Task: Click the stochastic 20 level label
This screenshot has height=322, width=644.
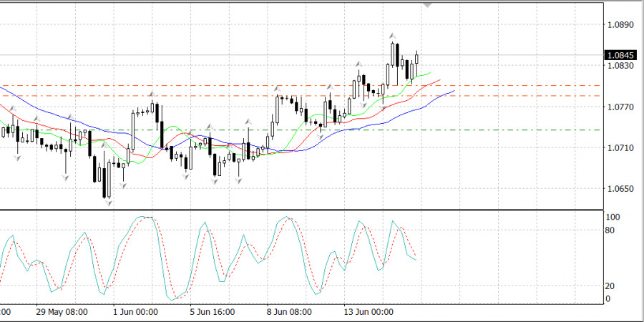Action: (x=610, y=286)
